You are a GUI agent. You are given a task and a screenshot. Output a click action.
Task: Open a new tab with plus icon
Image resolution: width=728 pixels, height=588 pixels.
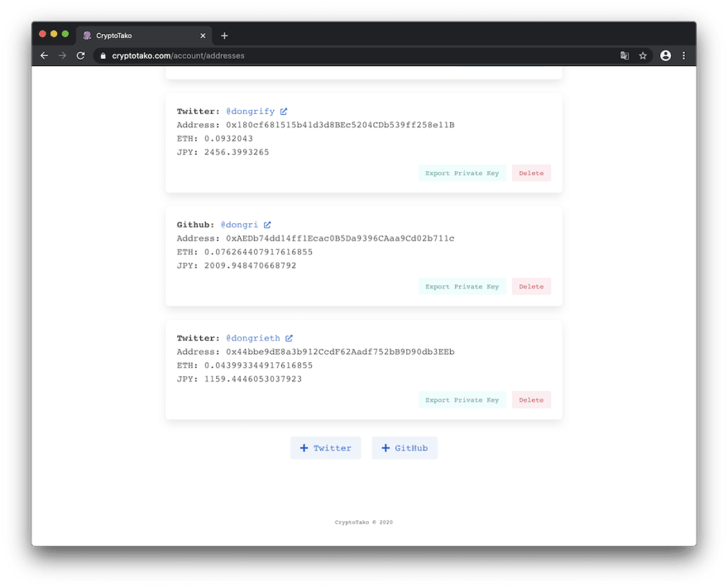pyautogui.click(x=224, y=36)
